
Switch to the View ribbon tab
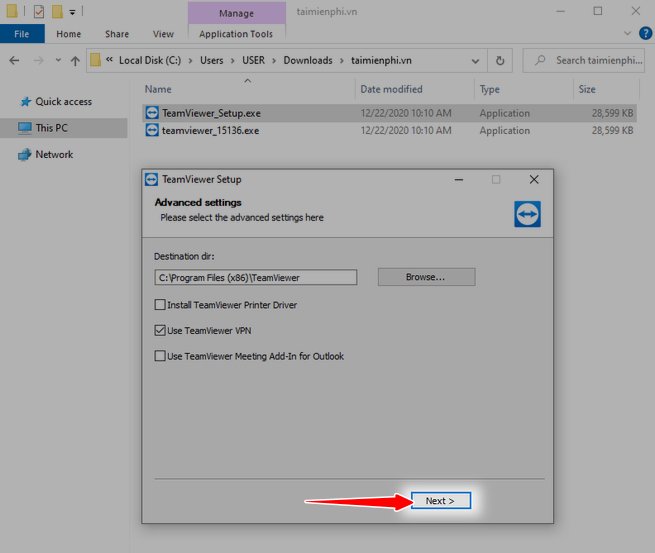tap(163, 34)
